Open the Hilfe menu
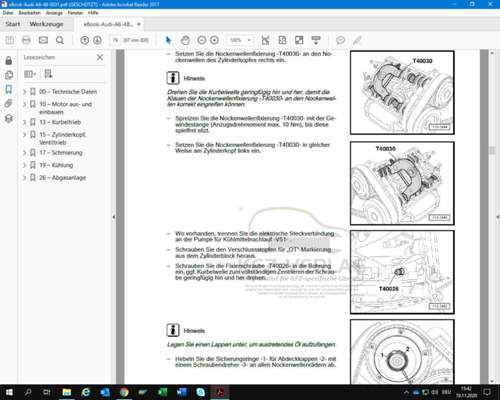Screen dimensions: 500x400 93,13
